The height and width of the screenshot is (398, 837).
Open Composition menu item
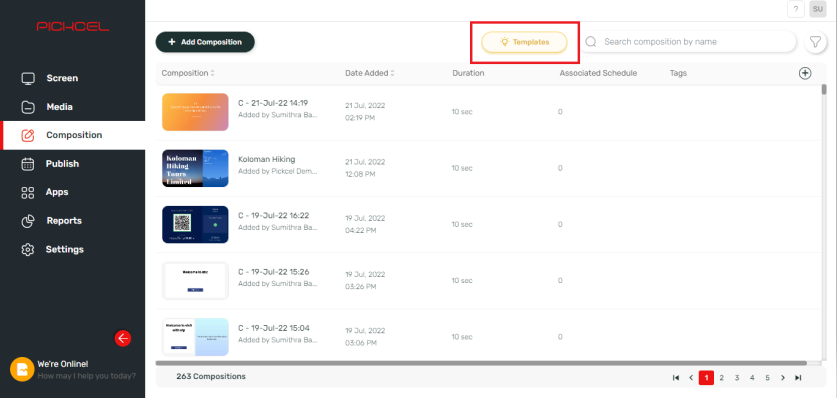73,136
